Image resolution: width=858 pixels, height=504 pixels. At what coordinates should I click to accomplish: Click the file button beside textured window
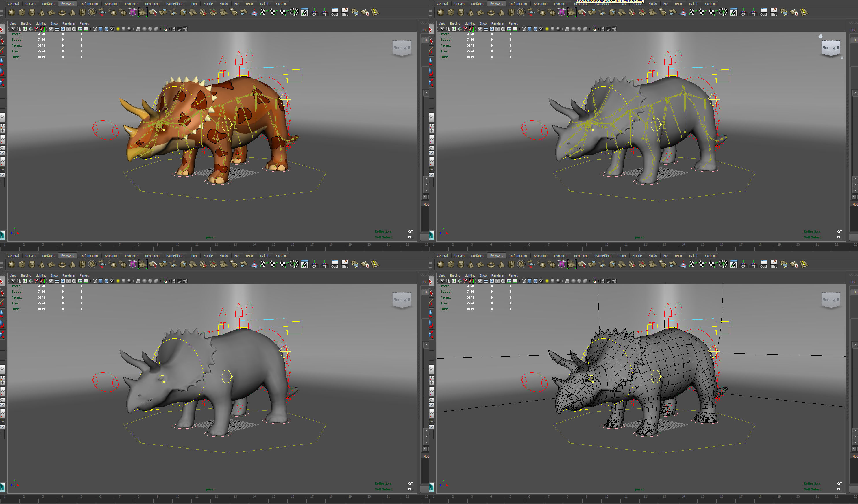click(426, 40)
